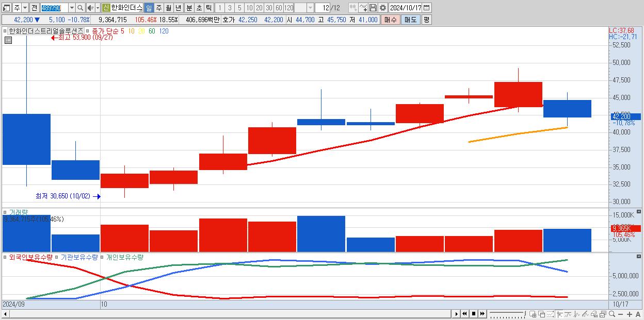Stop the chart replay
The height and width of the screenshot is (320, 644).
[474, 314]
